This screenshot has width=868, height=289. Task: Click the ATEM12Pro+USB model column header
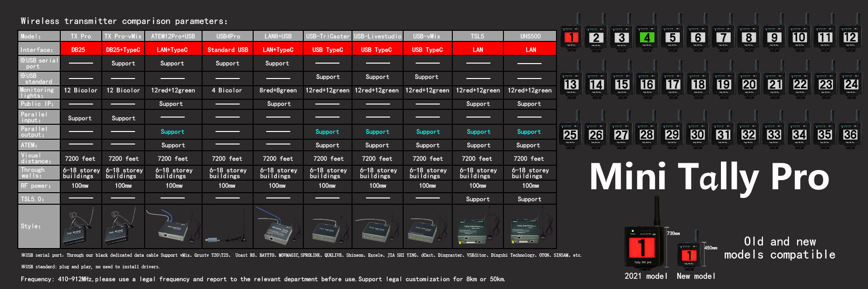point(173,36)
